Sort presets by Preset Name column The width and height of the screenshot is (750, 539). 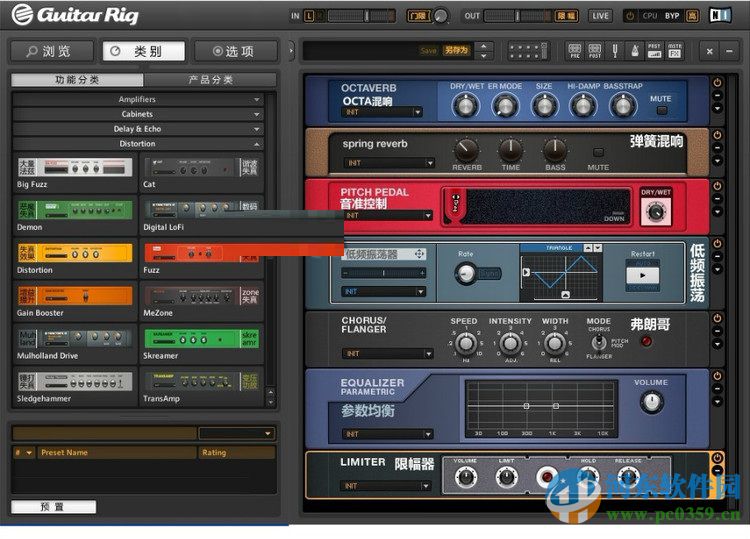[117, 452]
